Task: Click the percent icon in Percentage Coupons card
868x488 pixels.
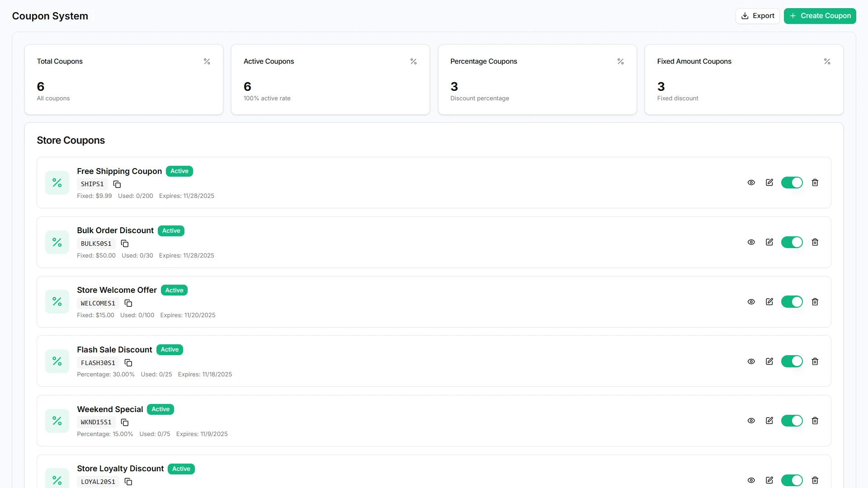Action: pos(621,61)
